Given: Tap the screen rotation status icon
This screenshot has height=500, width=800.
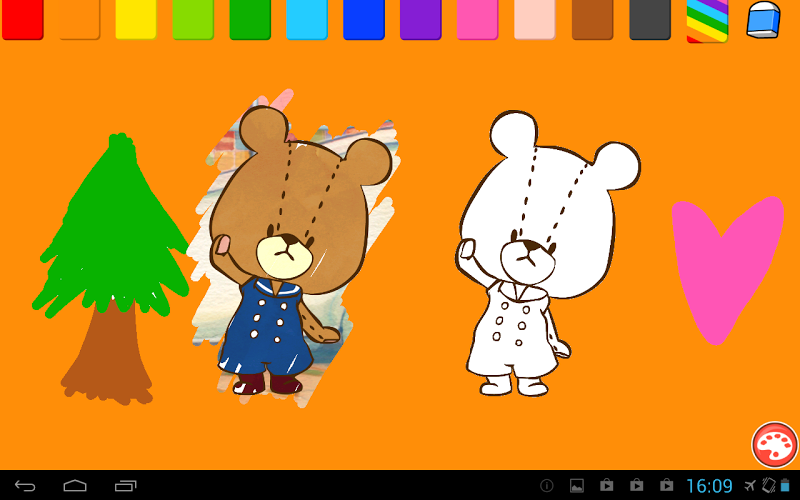Looking at the screenshot, I should point(768,485).
